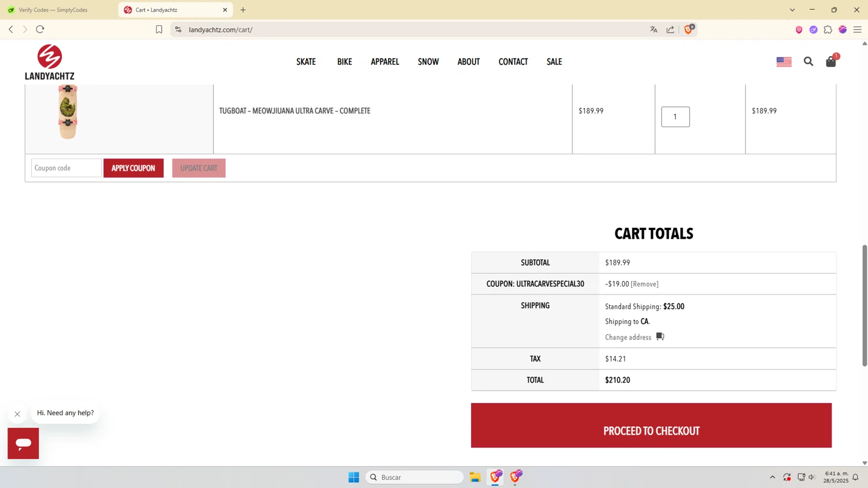Go to the CONTACT page

513,62
